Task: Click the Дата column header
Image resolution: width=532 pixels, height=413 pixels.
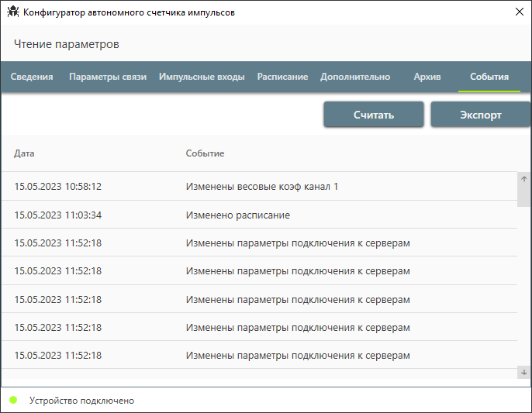Action: (x=24, y=153)
